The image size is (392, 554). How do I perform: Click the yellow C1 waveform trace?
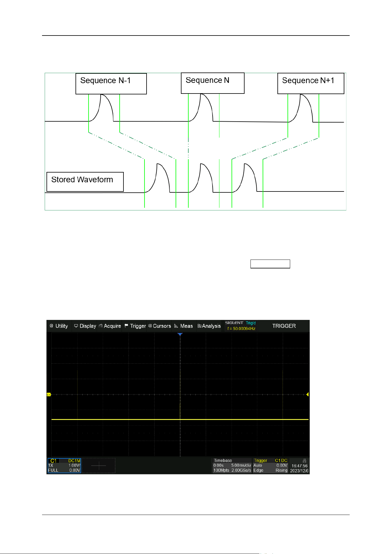click(180, 419)
